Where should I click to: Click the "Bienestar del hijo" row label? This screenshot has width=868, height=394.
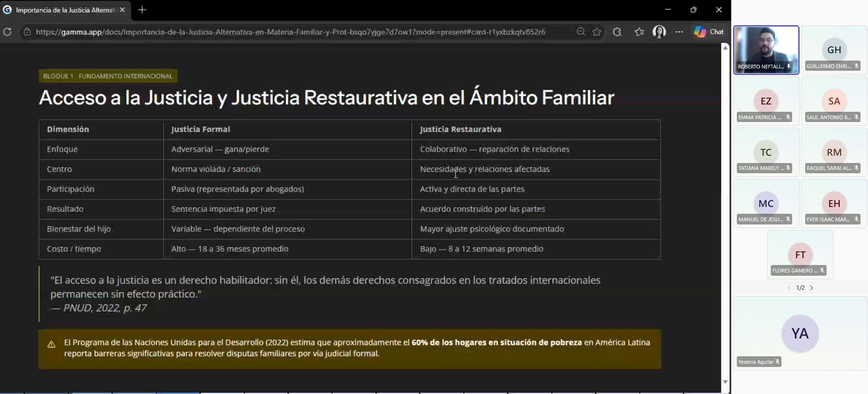79,229
